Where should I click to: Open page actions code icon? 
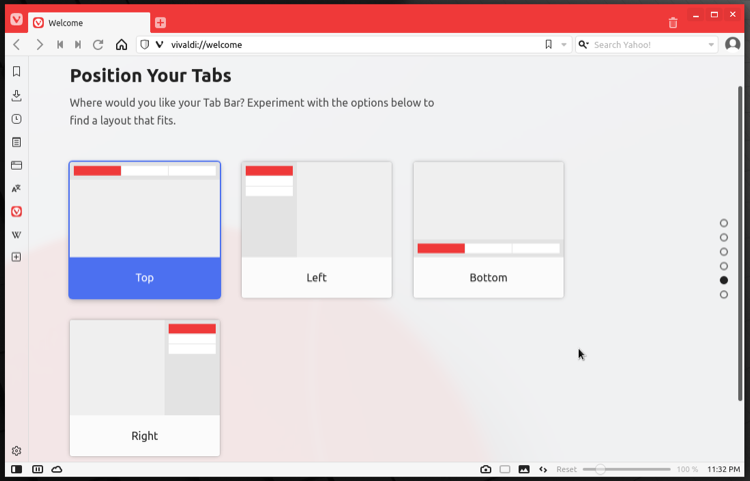543,470
